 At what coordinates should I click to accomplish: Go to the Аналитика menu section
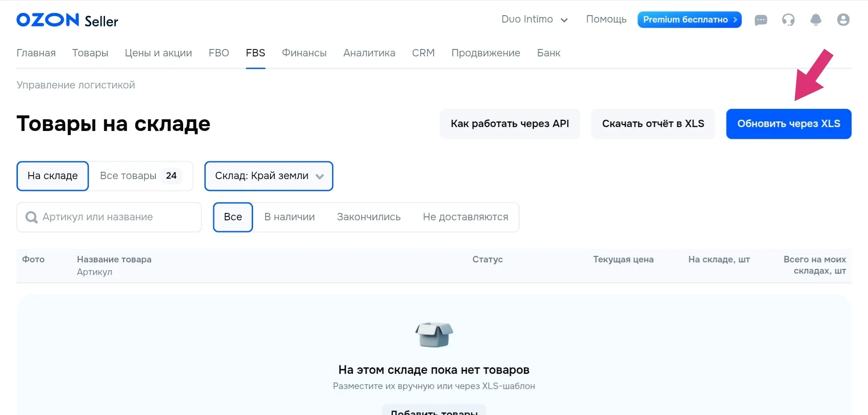click(x=369, y=53)
